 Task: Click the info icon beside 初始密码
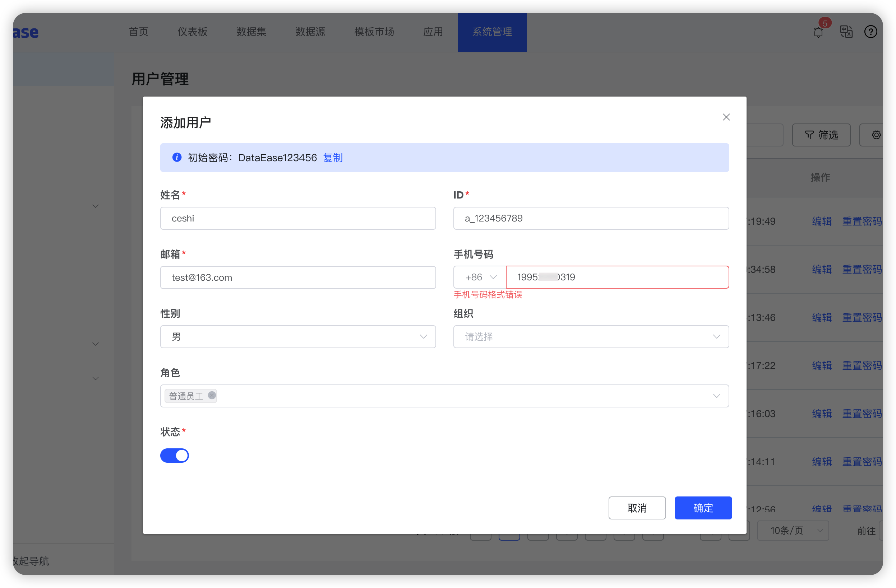[176, 157]
